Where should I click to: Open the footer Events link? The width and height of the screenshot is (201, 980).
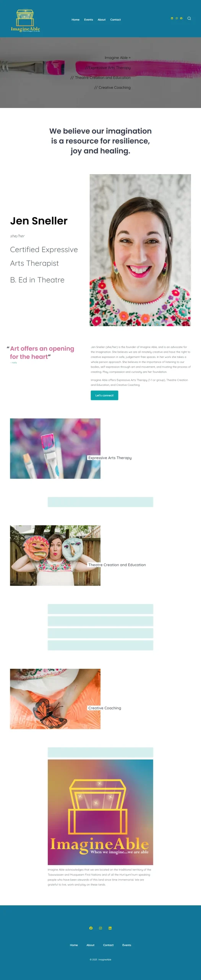pyautogui.click(x=127, y=945)
